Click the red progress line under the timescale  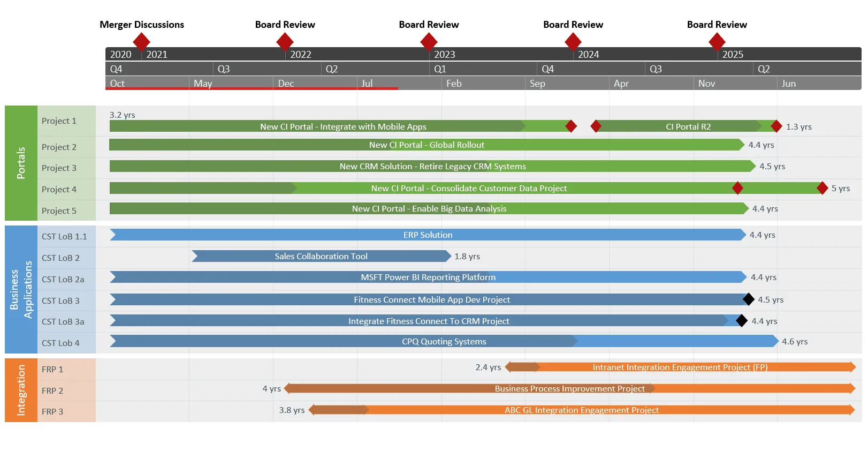[x=252, y=88]
